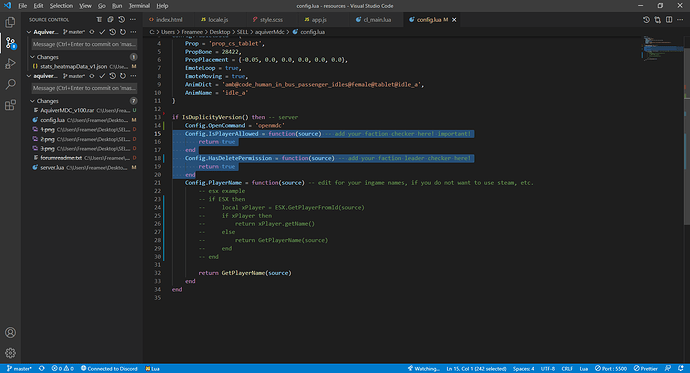This screenshot has height=373, width=690.
Task: Open the Terminal menu
Action: (139, 6)
